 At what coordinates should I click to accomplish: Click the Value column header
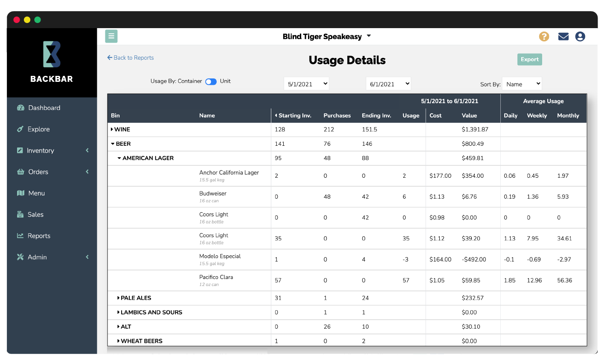469,116
